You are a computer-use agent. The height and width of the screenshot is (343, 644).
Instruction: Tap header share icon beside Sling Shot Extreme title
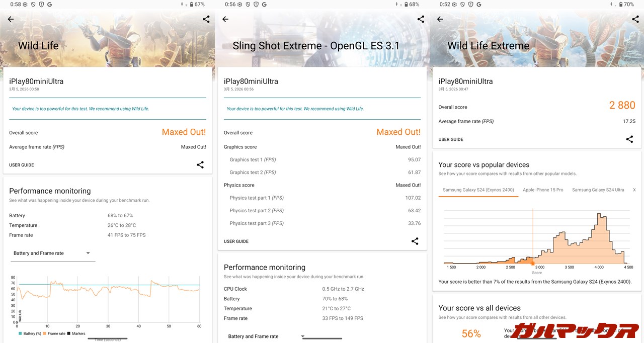tap(421, 20)
